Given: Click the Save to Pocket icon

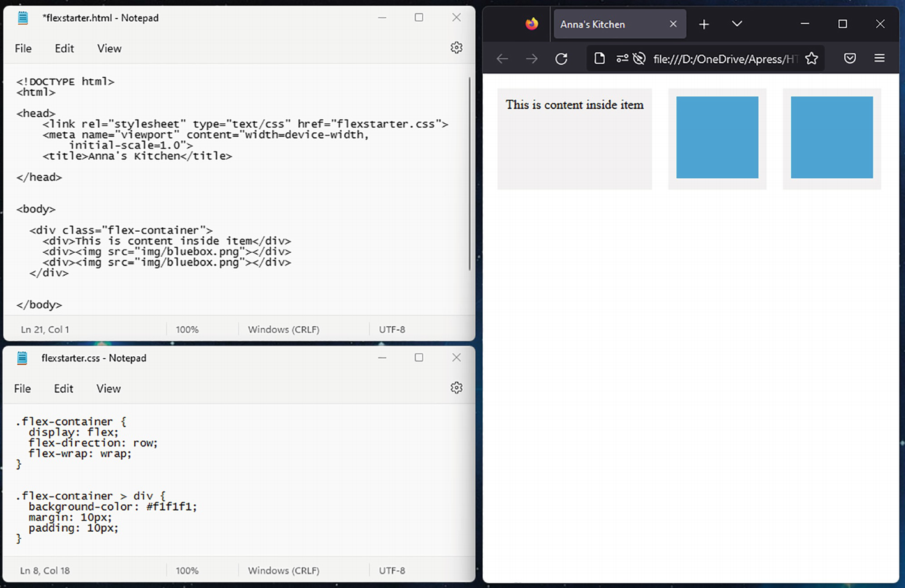Looking at the screenshot, I should (x=849, y=59).
